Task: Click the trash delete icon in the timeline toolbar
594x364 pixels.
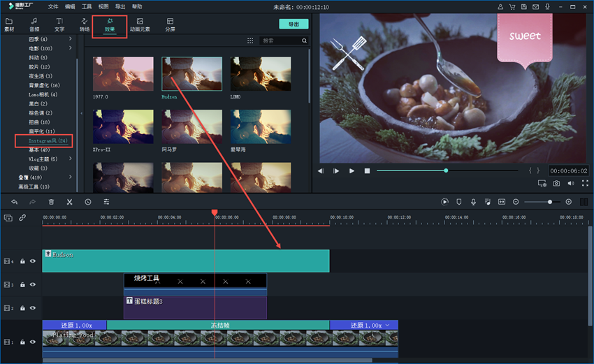Action: (51, 202)
